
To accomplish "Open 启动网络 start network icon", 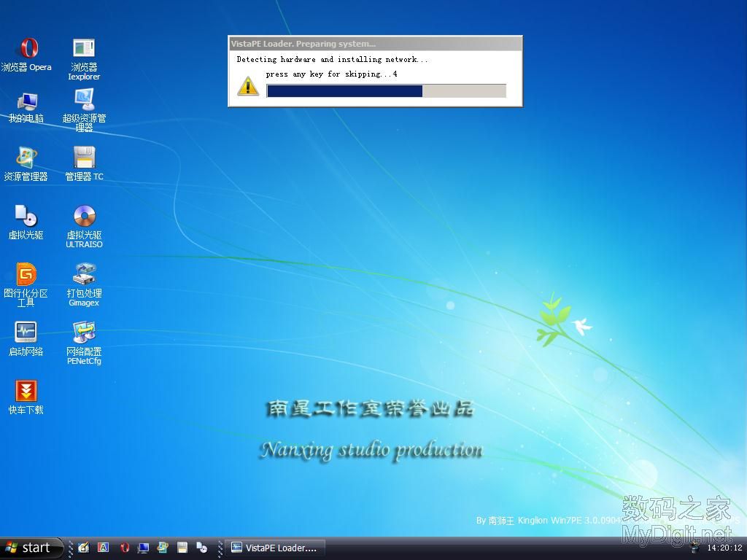I will (26, 339).
